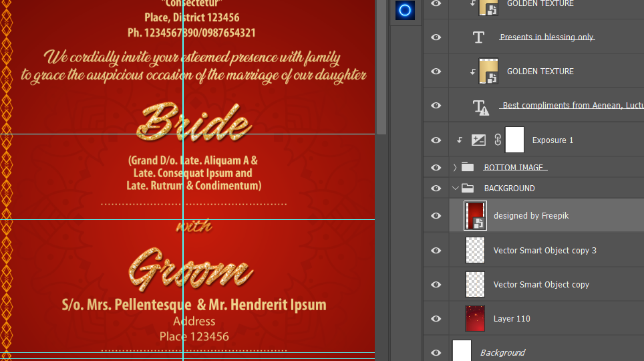Select the Presents in blessing only layer name
644x361 pixels.
click(x=546, y=37)
